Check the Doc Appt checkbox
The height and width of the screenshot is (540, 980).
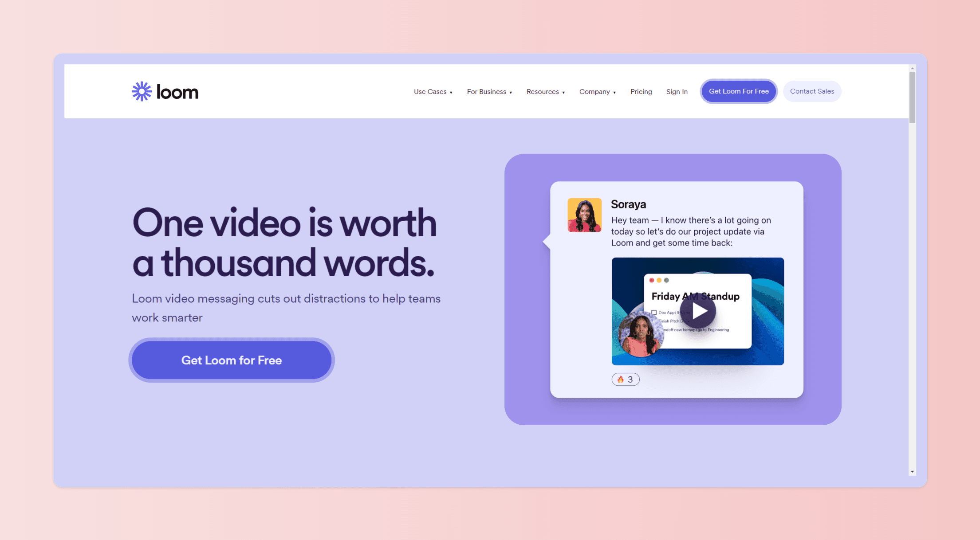pos(654,313)
